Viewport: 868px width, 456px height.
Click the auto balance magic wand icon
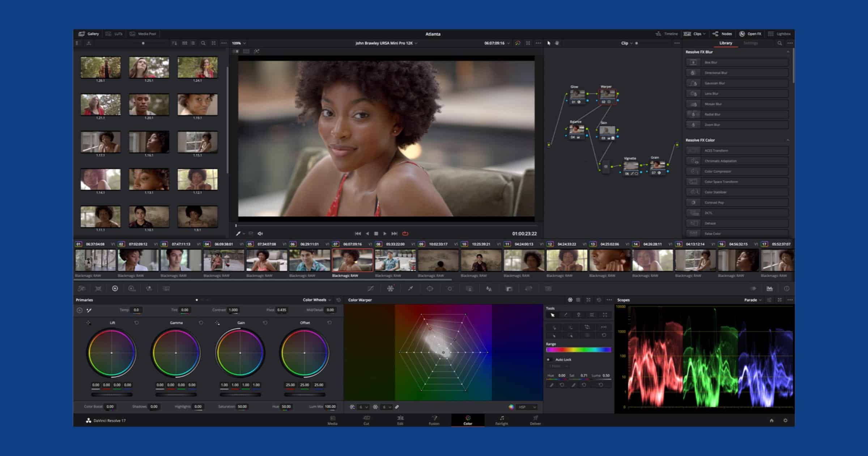click(x=89, y=310)
